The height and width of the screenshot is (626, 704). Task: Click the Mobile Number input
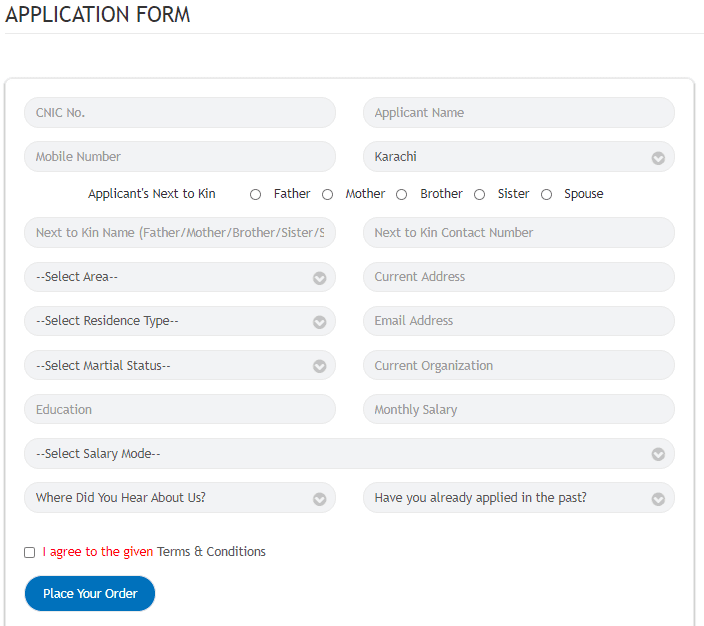pyautogui.click(x=180, y=157)
